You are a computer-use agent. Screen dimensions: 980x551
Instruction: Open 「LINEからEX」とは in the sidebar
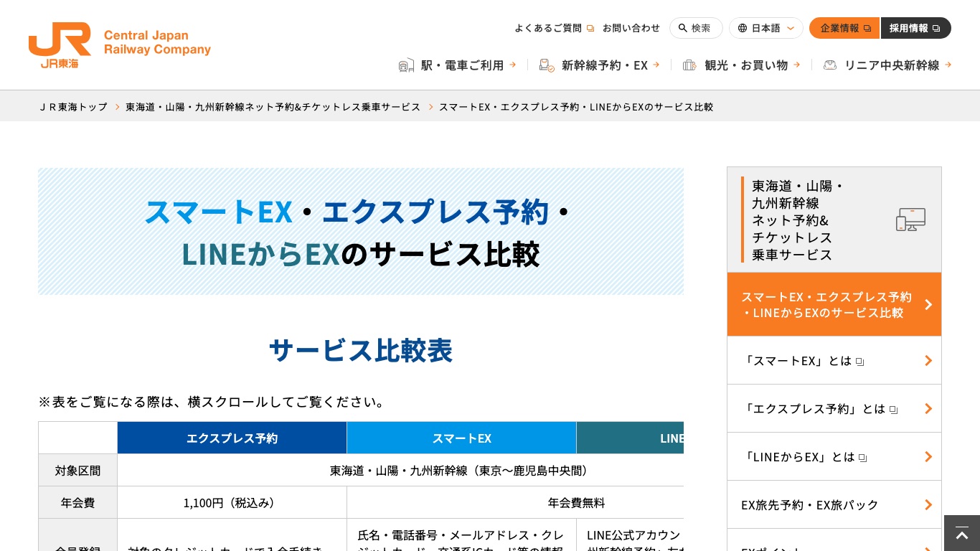click(x=834, y=457)
